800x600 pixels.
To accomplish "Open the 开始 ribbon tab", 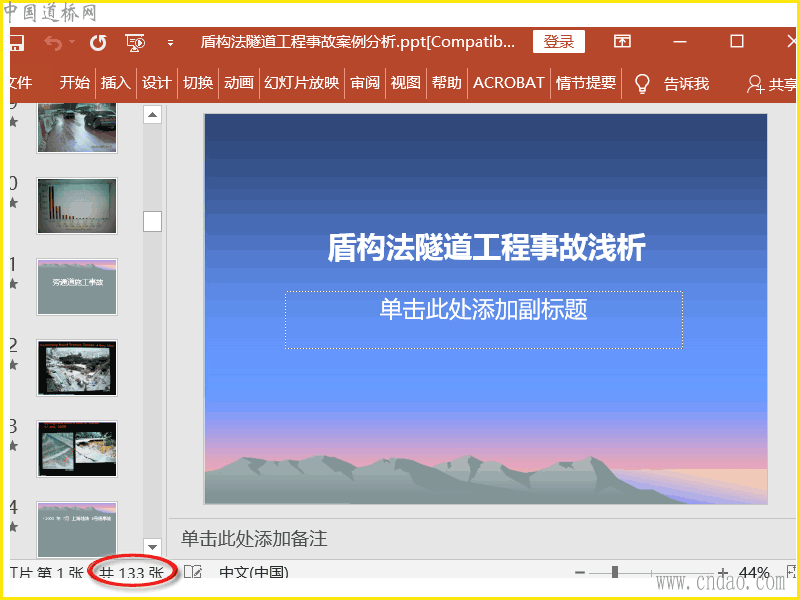I will click(74, 82).
